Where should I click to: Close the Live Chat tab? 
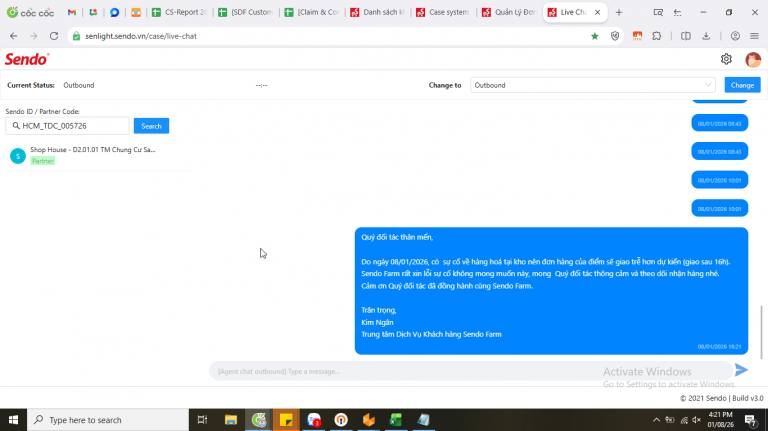coord(598,12)
